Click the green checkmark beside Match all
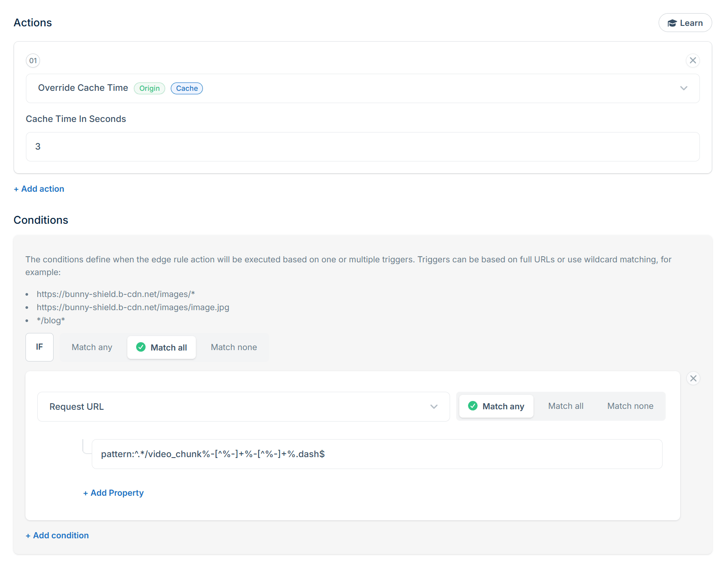The height and width of the screenshot is (569, 728). click(x=141, y=347)
